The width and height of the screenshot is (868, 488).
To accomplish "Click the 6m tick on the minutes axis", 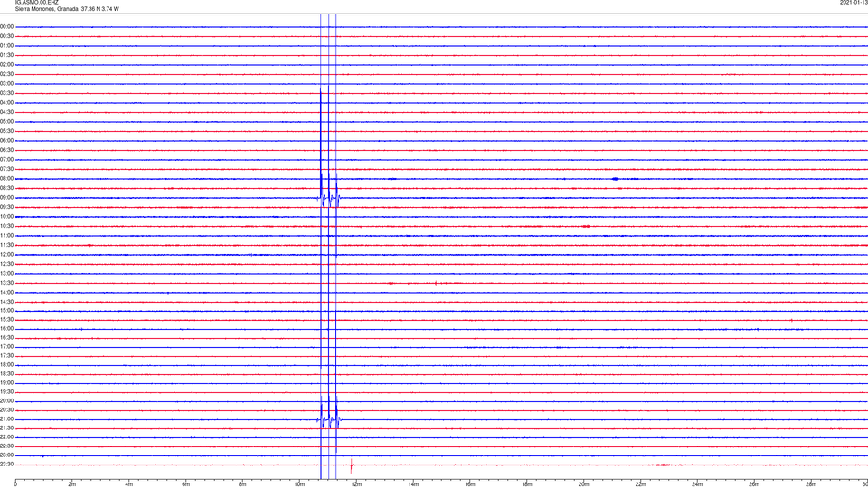I will coord(186,484).
